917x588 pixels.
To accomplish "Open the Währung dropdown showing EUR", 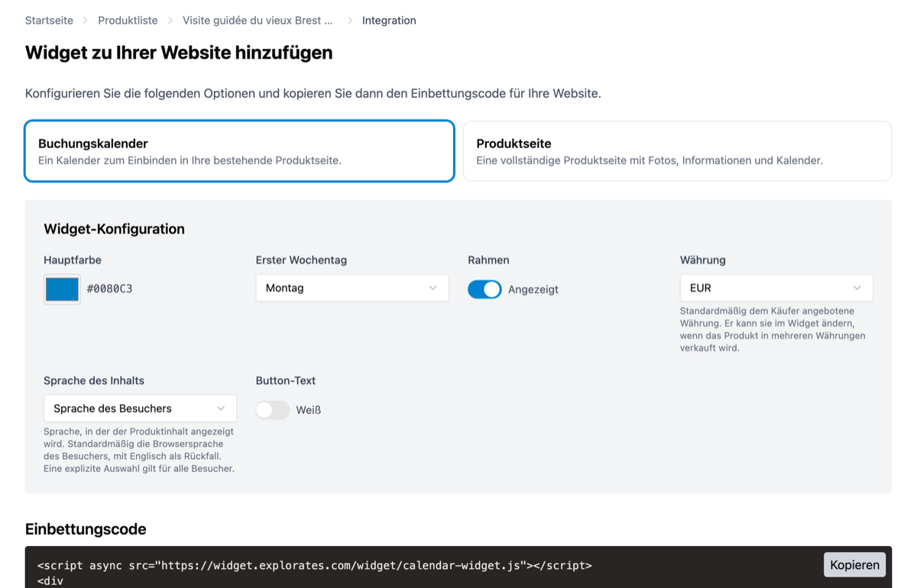I will coord(776,288).
